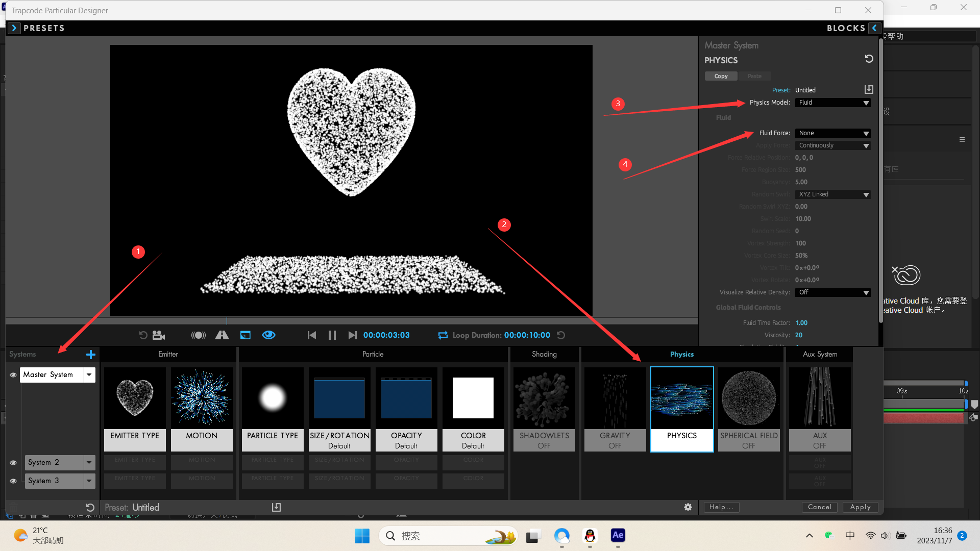Toggle Master System visibility eye

13,375
